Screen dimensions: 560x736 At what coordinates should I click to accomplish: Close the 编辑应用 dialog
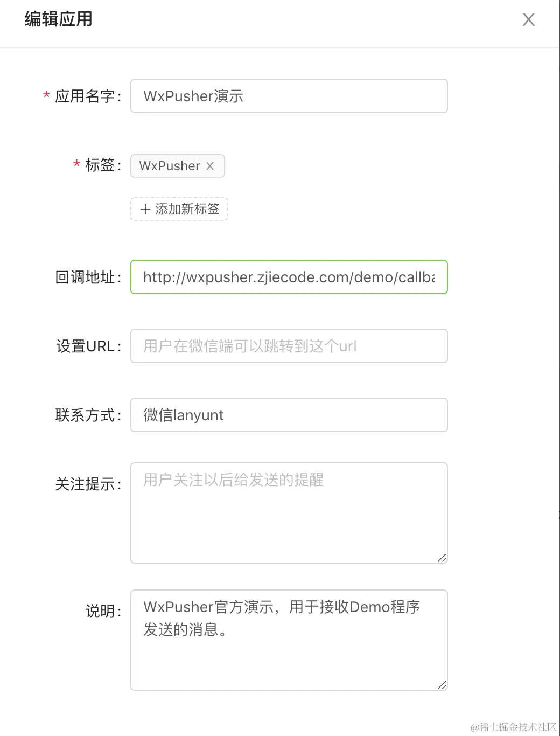[x=528, y=19]
